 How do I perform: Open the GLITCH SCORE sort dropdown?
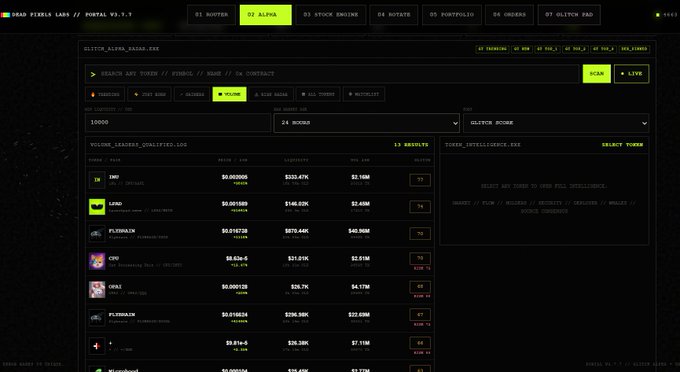[556, 123]
